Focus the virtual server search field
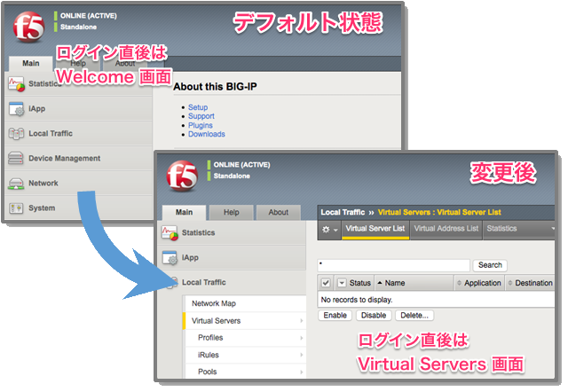 394,265
